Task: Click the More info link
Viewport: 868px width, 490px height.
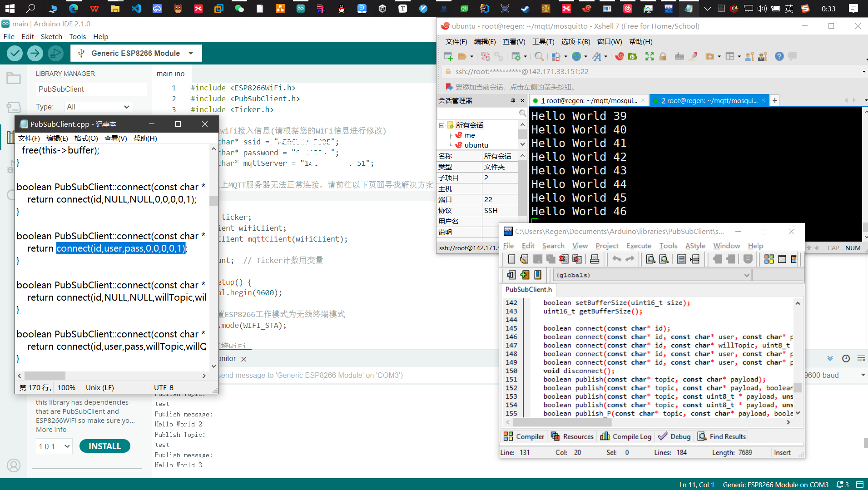Action: coord(51,430)
